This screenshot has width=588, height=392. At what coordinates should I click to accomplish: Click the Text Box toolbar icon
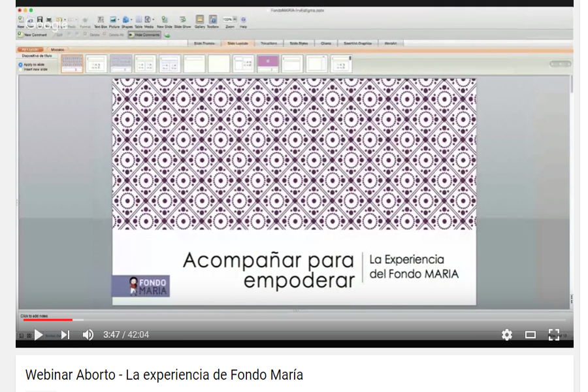[100, 20]
